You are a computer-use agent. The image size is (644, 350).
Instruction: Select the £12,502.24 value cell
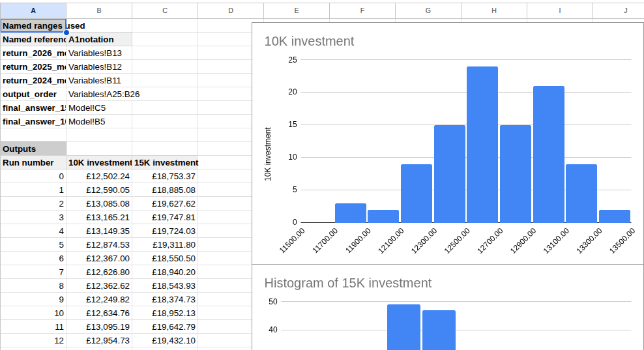[x=99, y=176]
